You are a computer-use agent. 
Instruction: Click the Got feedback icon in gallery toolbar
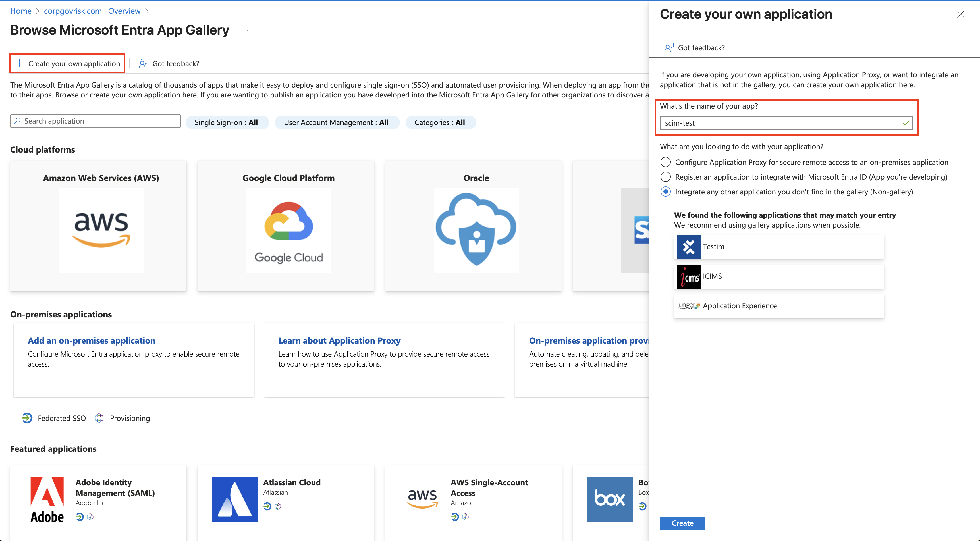[x=144, y=63]
